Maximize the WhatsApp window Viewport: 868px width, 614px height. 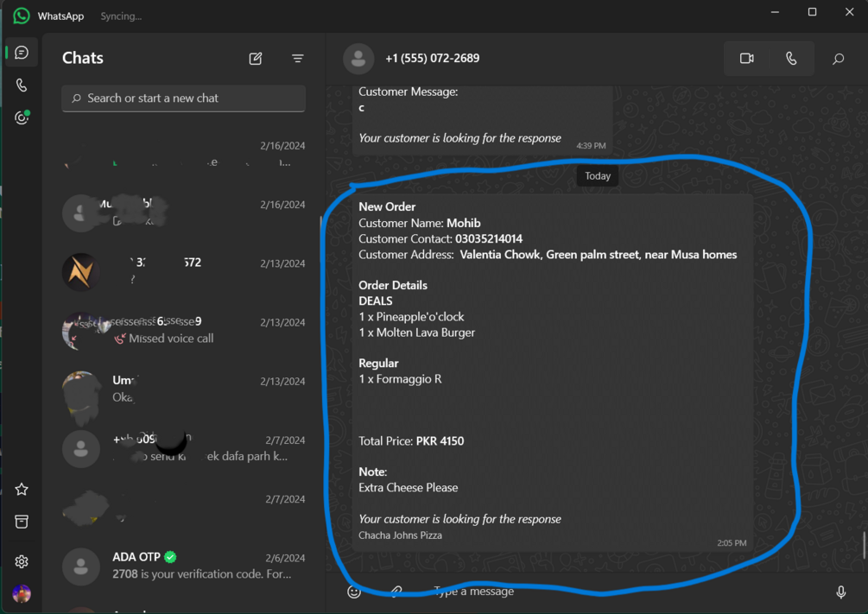pos(812,11)
